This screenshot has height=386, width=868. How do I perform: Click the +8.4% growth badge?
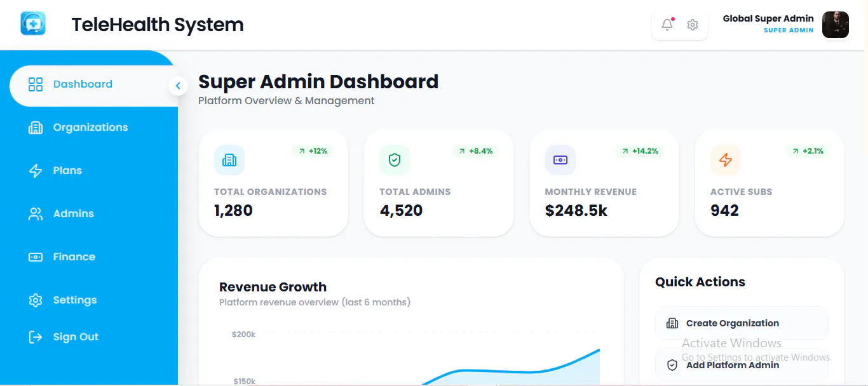pos(475,151)
